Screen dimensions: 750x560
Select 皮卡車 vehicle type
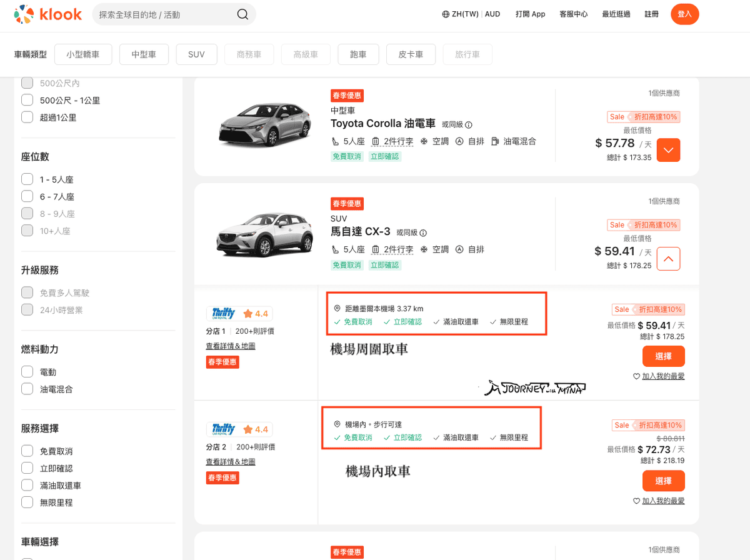pos(411,54)
